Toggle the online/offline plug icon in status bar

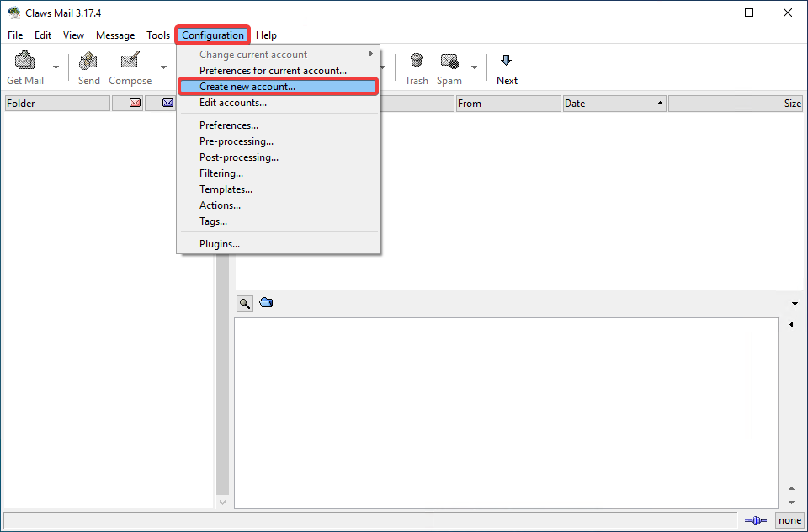tap(755, 520)
